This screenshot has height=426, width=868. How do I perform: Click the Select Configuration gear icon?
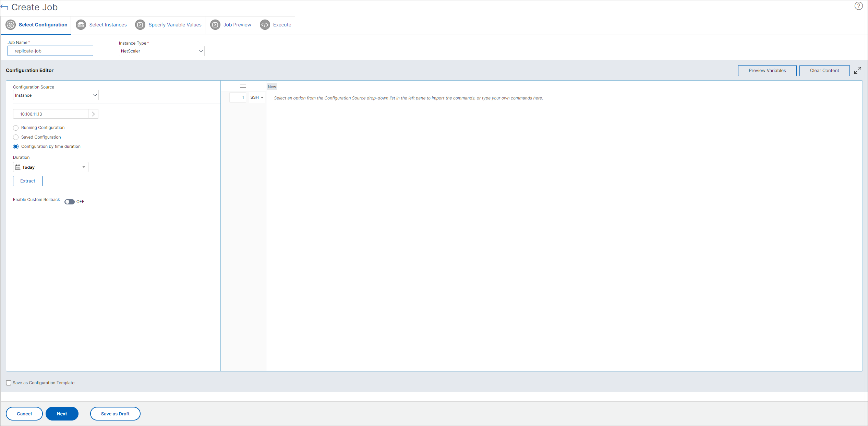[x=11, y=25]
